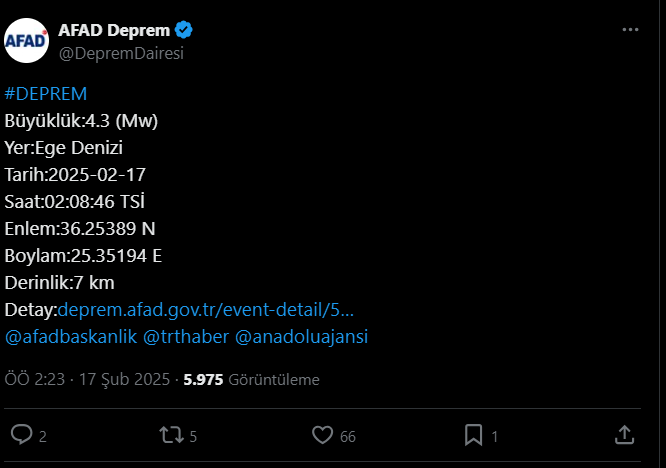This screenshot has width=666, height=468.
Task: Toggle the heart like icon
Action: point(322,434)
